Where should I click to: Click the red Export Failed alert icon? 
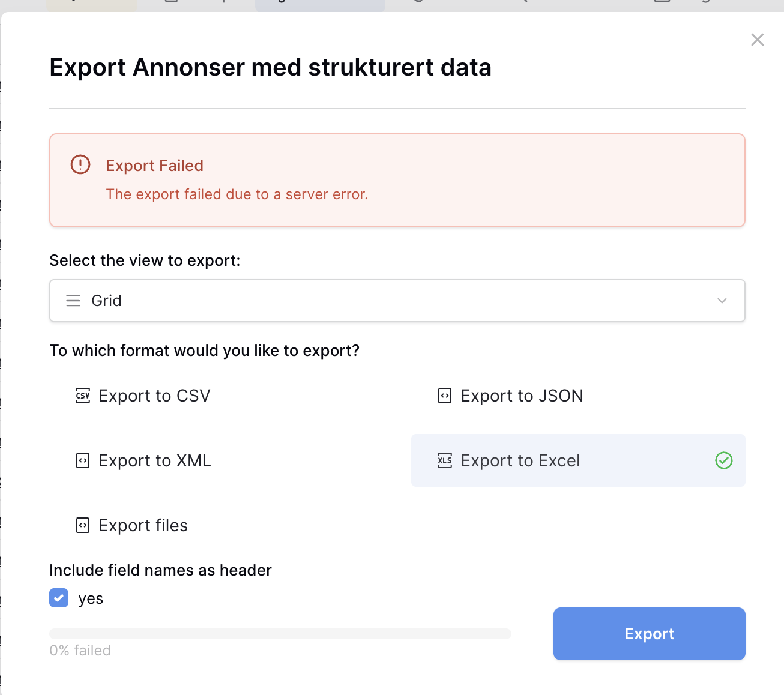point(80,164)
